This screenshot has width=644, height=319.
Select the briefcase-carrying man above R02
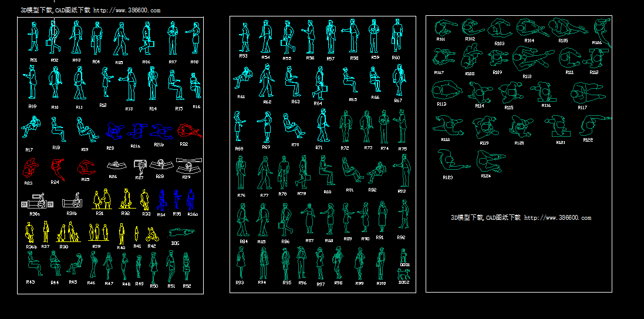point(53,36)
